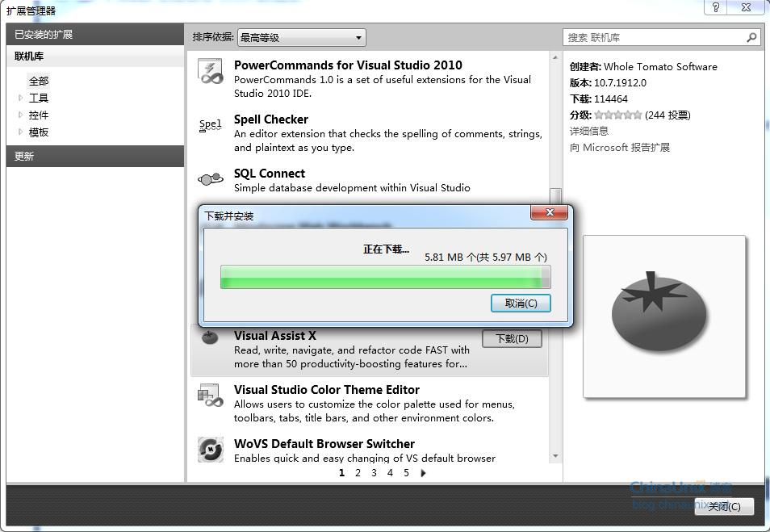Click the Spell Checker extension icon
The image size is (770, 532).
[x=210, y=125]
